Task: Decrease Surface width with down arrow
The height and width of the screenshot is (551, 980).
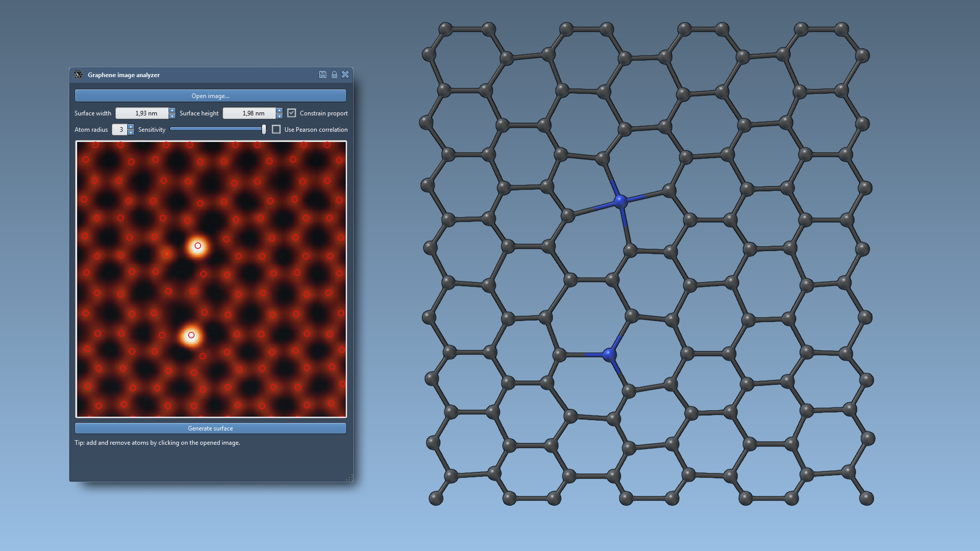Action: tap(172, 116)
